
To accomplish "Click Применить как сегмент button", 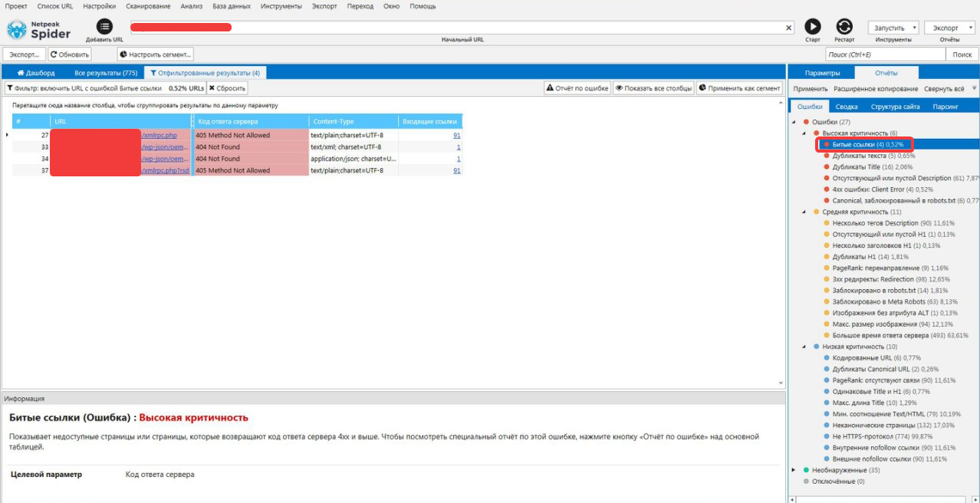I will (739, 88).
